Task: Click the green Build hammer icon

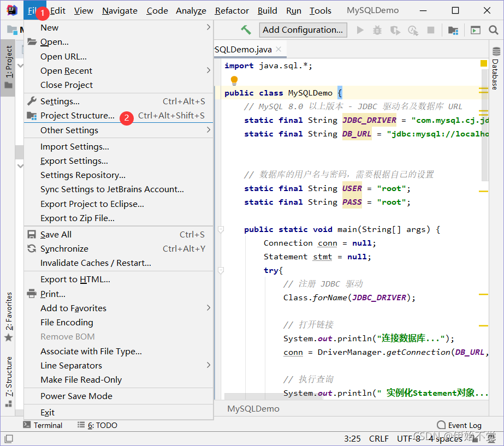Action: pyautogui.click(x=246, y=30)
